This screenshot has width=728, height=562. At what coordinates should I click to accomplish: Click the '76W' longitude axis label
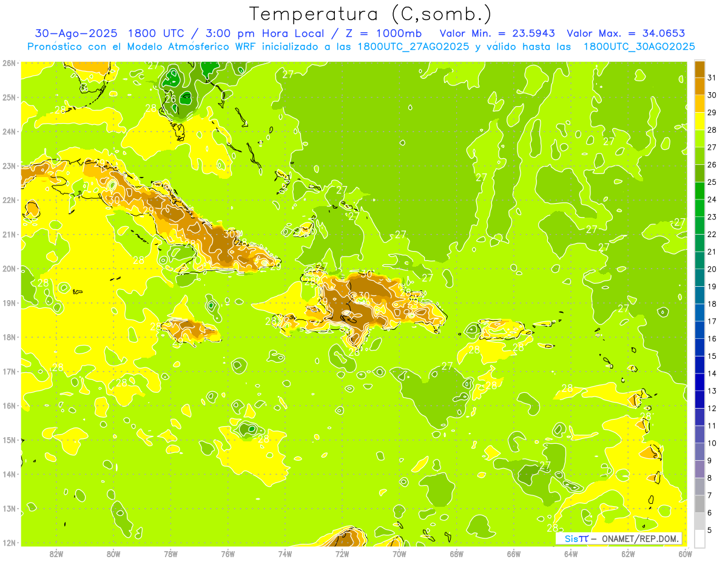pos(227,554)
